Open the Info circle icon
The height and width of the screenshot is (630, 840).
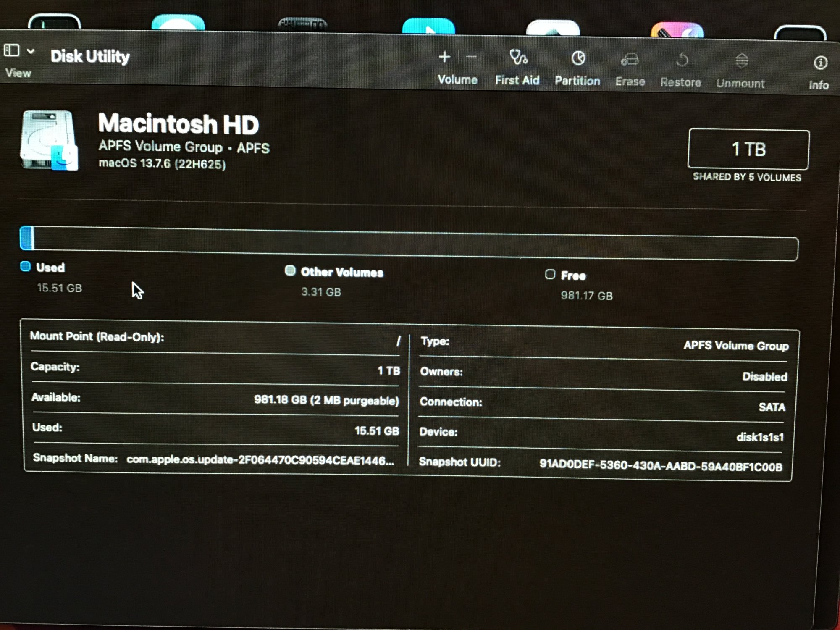point(820,63)
